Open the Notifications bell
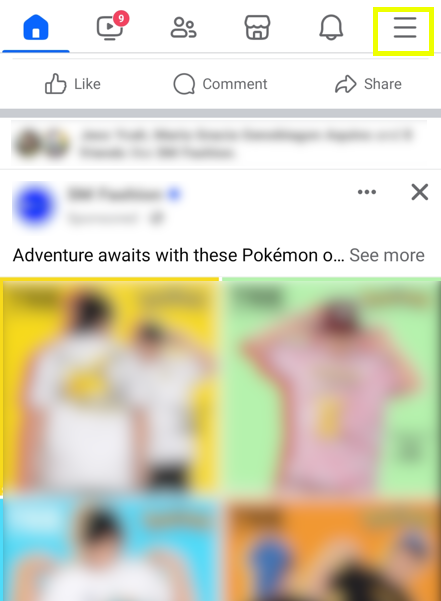441x601 pixels. click(331, 27)
